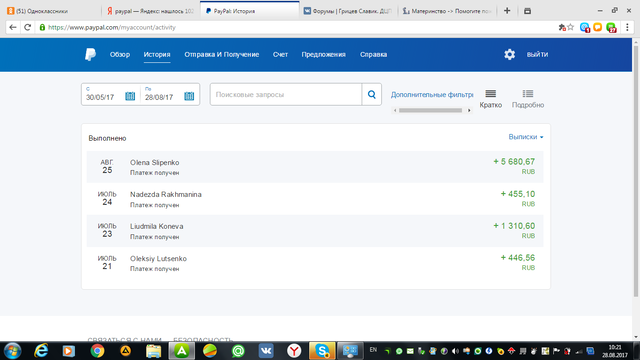640x360 pixels.
Task: Open the settings gear icon
Action: pyautogui.click(x=509, y=54)
